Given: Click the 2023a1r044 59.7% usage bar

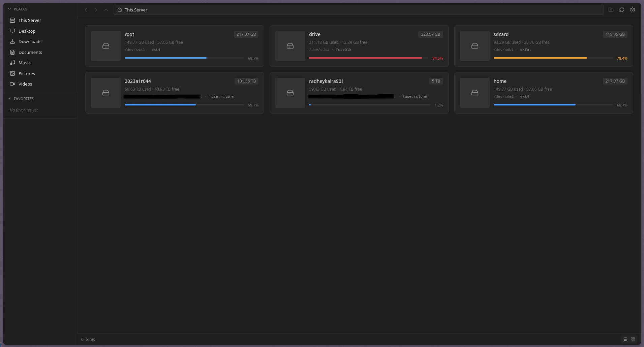Looking at the screenshot, I should click(x=184, y=105).
